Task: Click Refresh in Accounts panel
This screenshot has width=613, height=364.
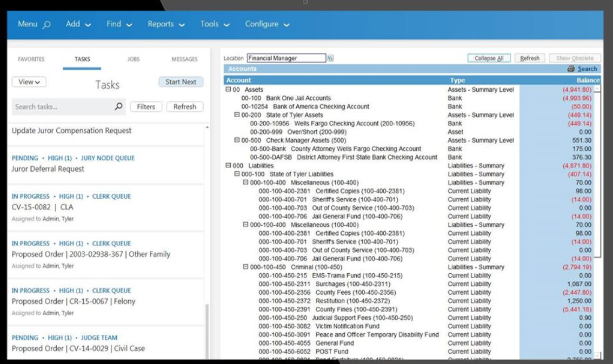Action: [530, 58]
